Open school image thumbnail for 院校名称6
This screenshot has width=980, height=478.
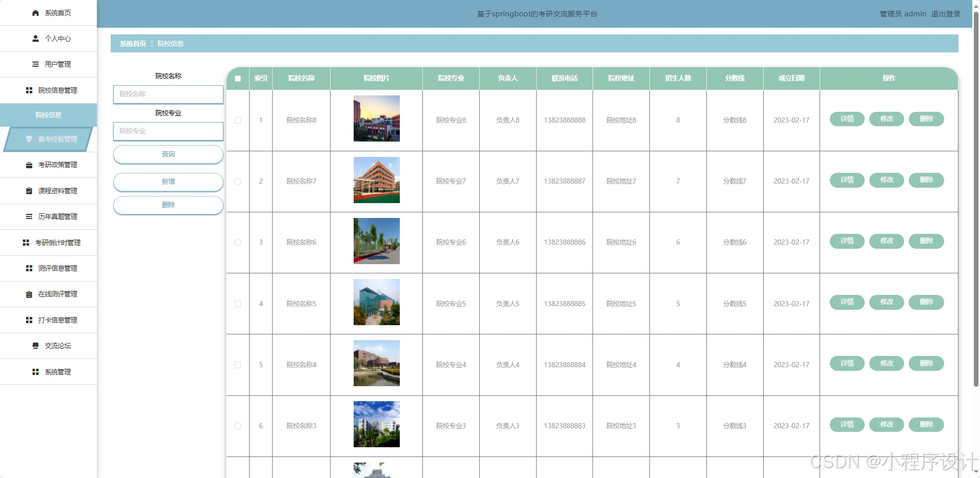pyautogui.click(x=377, y=241)
